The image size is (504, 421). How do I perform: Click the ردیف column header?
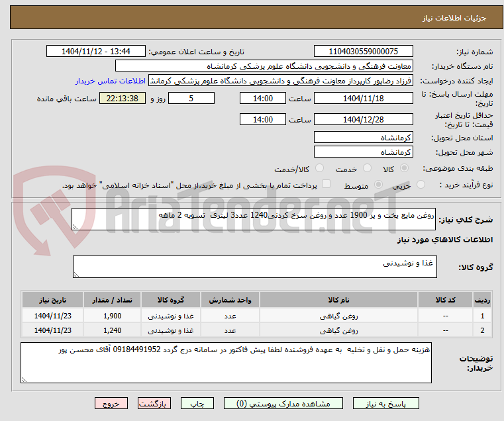(x=482, y=300)
